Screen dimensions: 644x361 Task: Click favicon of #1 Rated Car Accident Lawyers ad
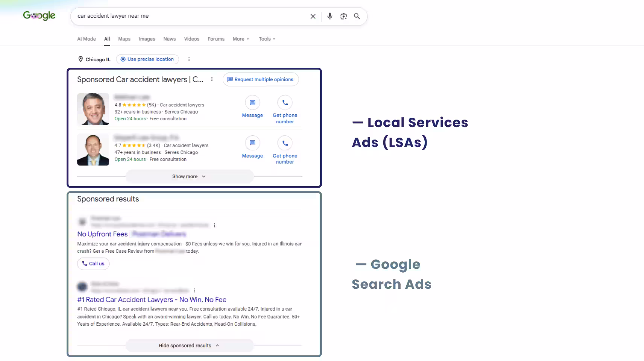82,287
